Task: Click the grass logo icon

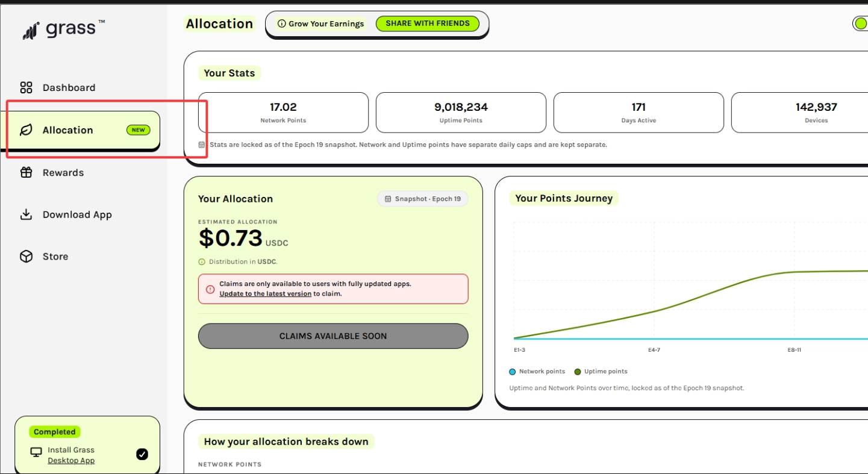Action: [31, 31]
